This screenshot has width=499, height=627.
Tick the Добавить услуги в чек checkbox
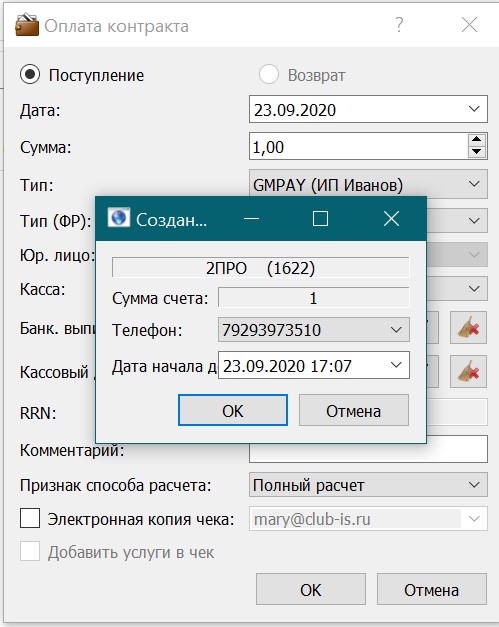pos(30,551)
